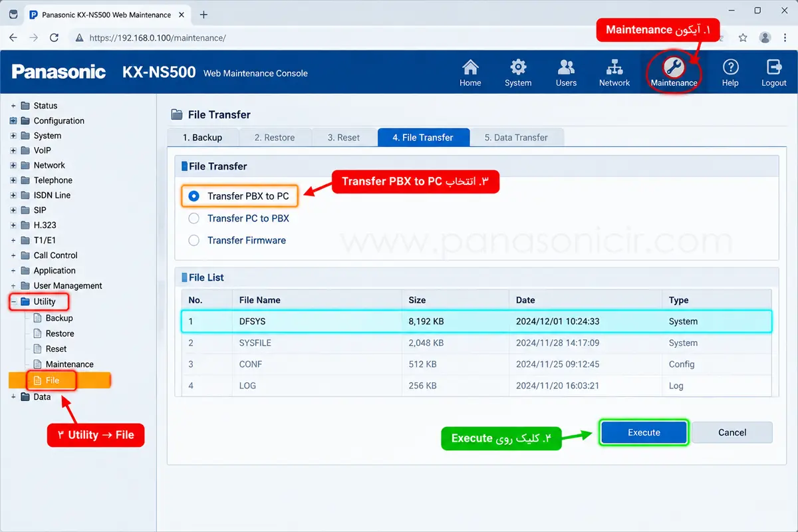Click the Data folder icon
The image size is (798, 532).
(x=25, y=397)
